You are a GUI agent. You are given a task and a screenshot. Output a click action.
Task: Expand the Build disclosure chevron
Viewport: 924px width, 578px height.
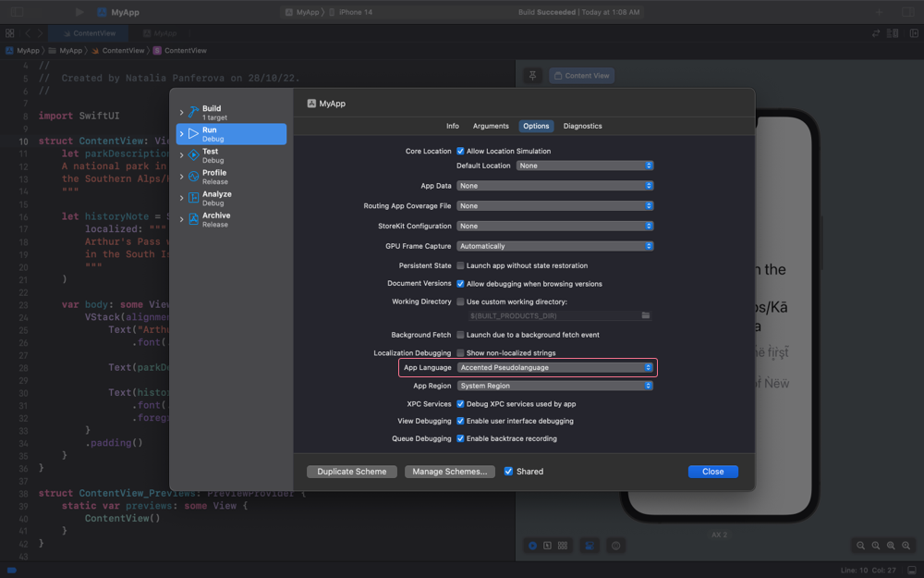[181, 112]
